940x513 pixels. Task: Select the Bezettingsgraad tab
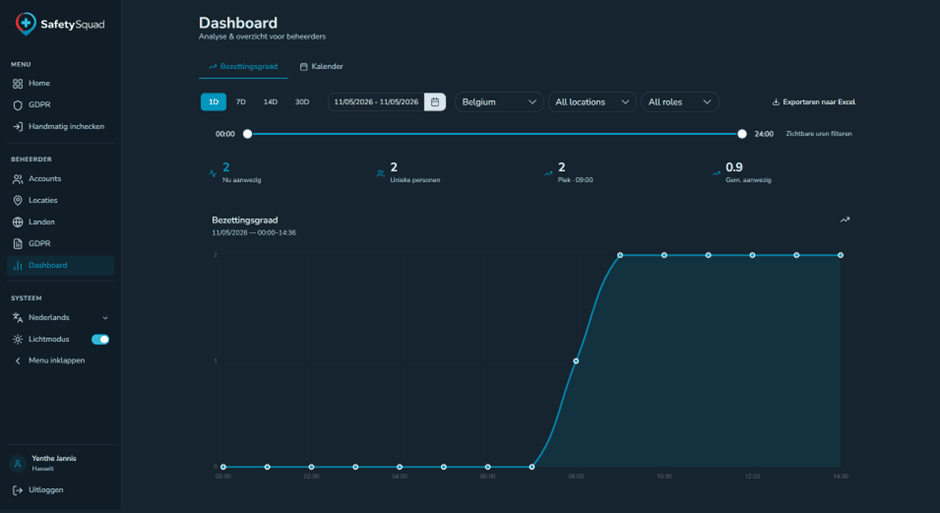243,67
